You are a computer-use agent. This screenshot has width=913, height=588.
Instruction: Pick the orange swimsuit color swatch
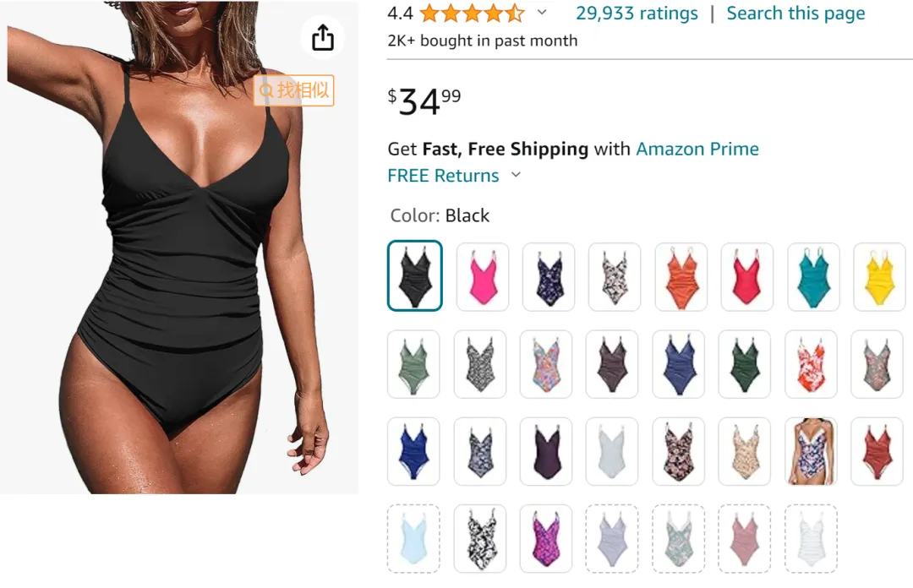point(681,276)
